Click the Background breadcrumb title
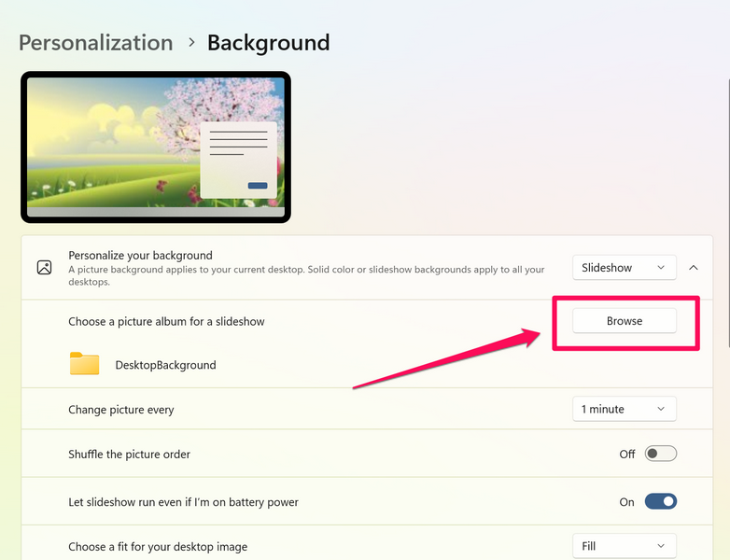The image size is (730, 560). [x=268, y=43]
